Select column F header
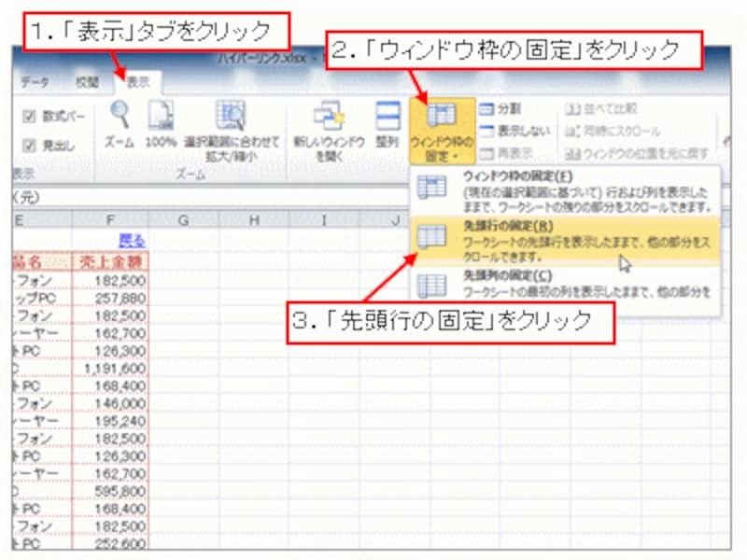 click(110, 220)
